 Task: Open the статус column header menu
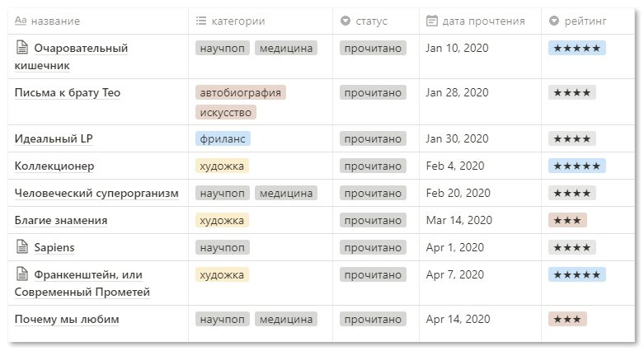(x=370, y=21)
